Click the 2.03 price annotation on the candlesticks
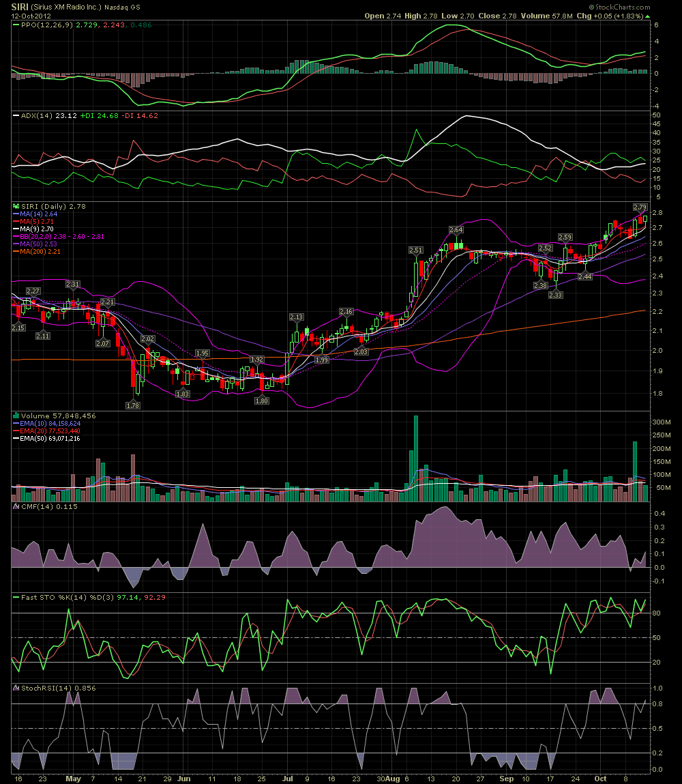 tap(361, 351)
